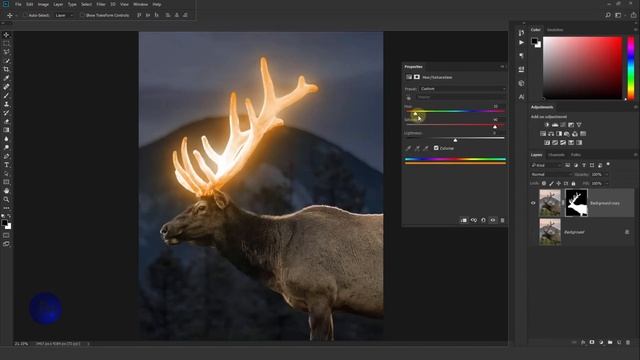Lock transparent pixels in Layers panel
The image size is (640, 360).
pyautogui.click(x=544, y=184)
